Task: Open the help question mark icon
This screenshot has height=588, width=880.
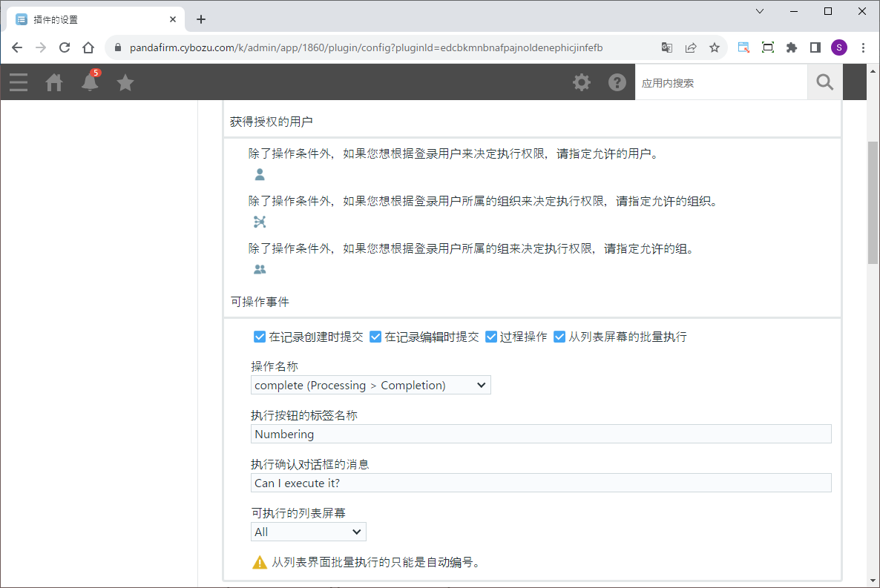Action: [x=617, y=82]
